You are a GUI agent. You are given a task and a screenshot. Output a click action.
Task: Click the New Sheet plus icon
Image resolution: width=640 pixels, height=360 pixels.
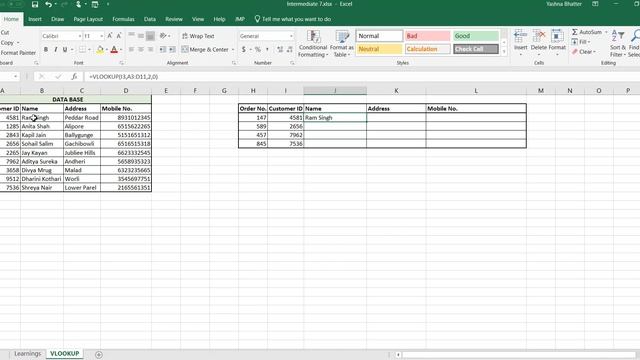pyautogui.click(x=99, y=355)
